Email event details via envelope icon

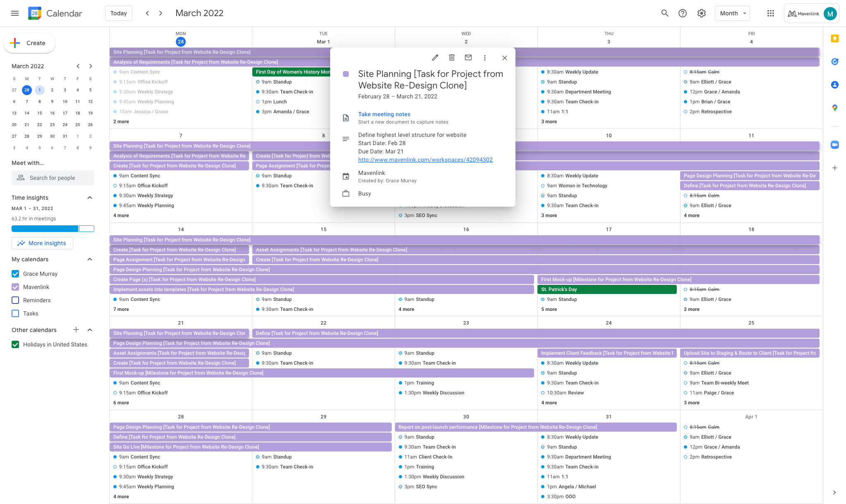coord(468,58)
